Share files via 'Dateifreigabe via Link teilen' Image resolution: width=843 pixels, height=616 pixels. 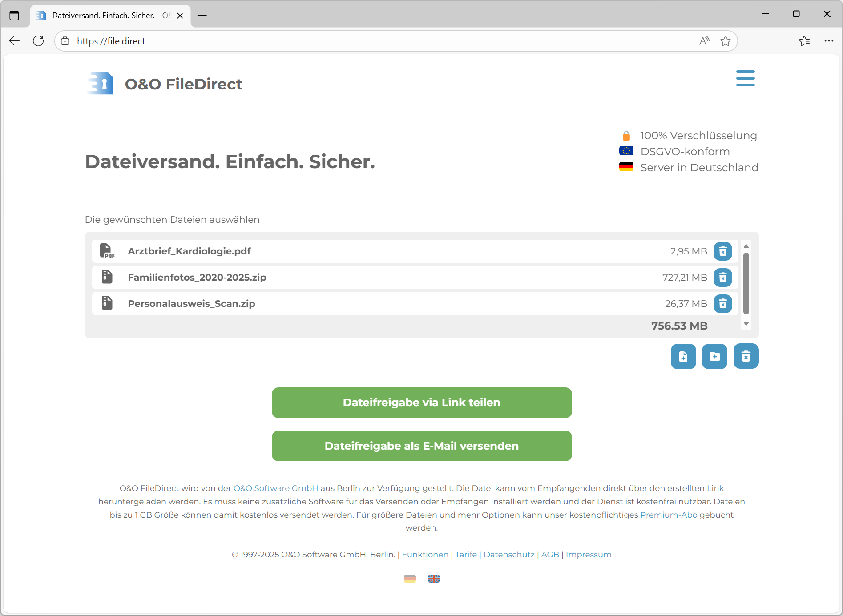click(x=421, y=403)
